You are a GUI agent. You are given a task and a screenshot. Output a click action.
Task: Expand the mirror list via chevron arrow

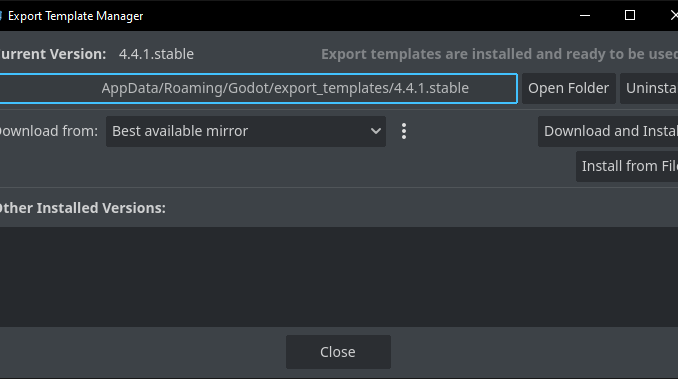coord(375,131)
